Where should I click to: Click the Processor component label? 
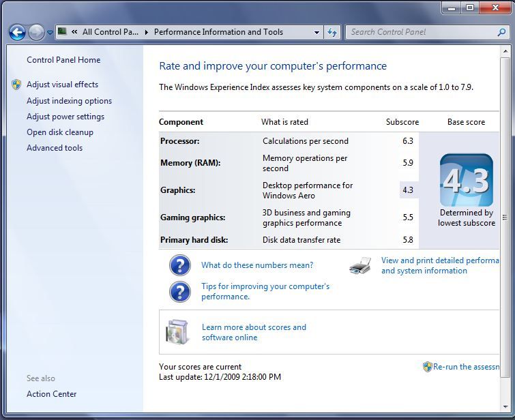tap(179, 141)
